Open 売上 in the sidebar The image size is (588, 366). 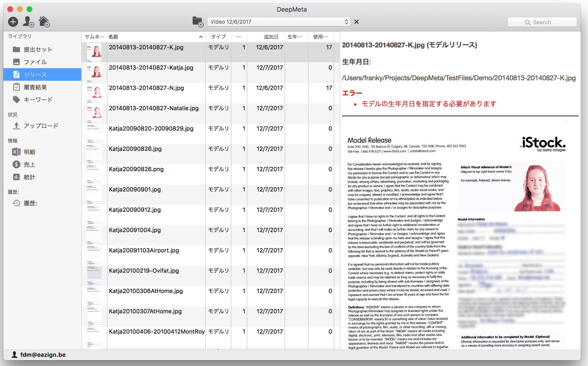[x=42, y=165]
